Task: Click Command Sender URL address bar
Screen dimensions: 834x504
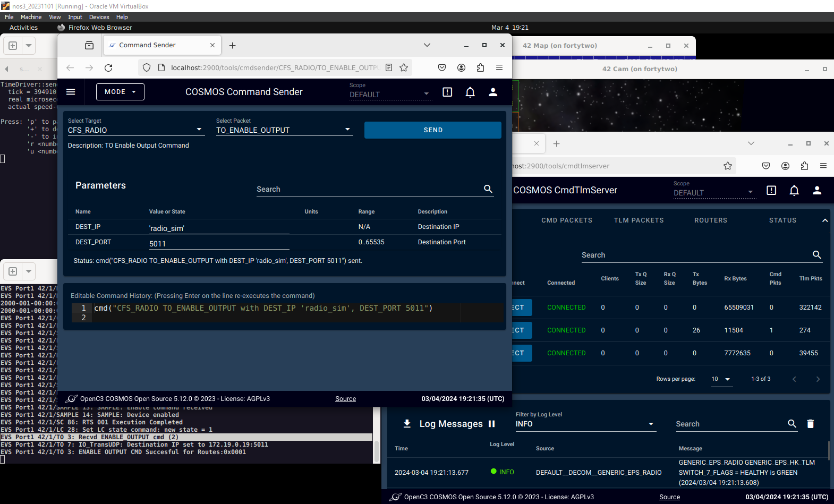Action: click(x=274, y=67)
